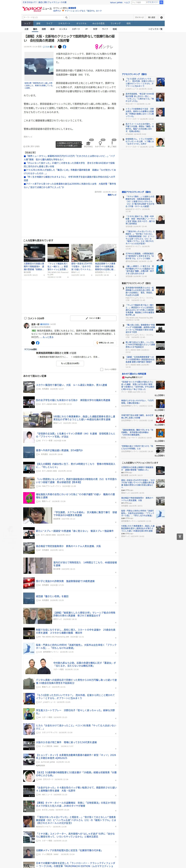Screen dimensions: 186x868
Task: Open the トップ tab
Action: coord(27,24)
